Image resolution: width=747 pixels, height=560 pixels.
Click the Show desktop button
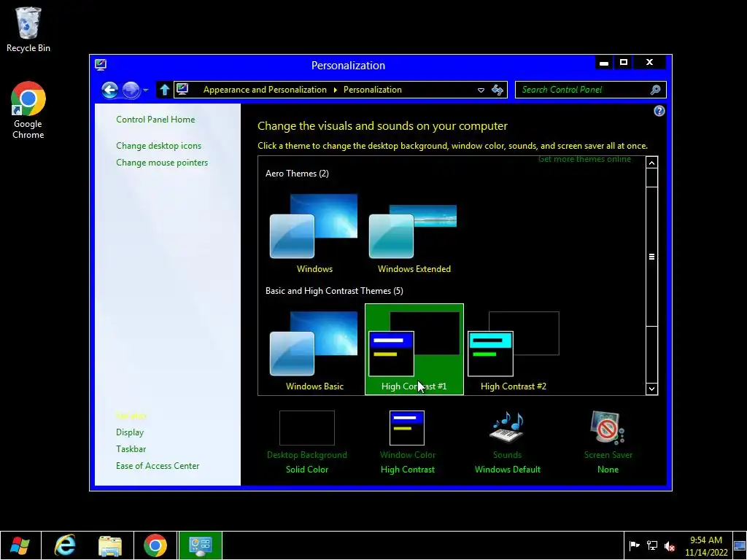[740, 545]
